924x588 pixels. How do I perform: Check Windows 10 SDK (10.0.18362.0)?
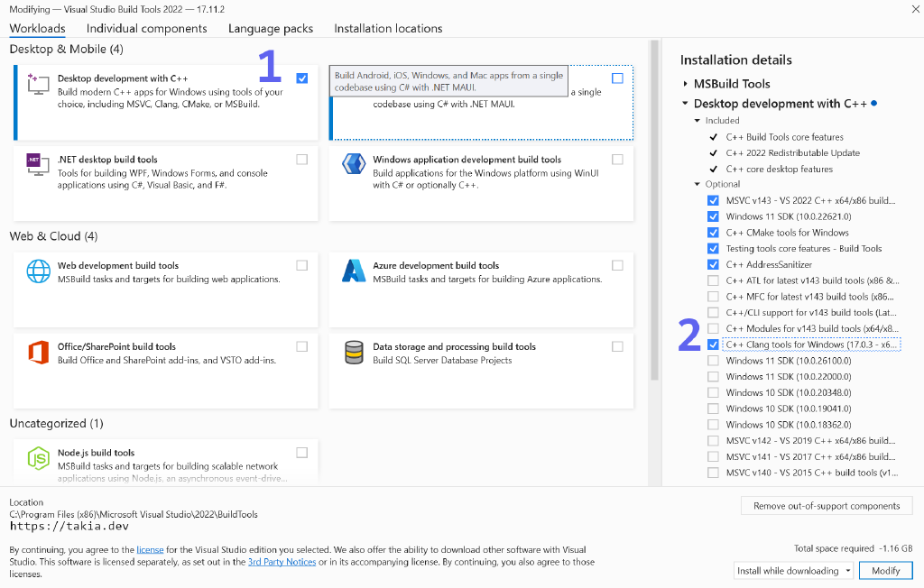tap(713, 425)
